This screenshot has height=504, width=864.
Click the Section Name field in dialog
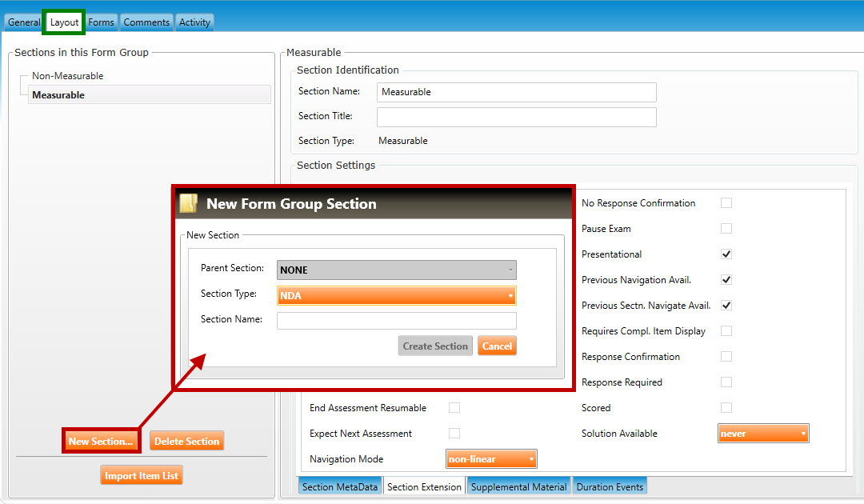coord(396,321)
